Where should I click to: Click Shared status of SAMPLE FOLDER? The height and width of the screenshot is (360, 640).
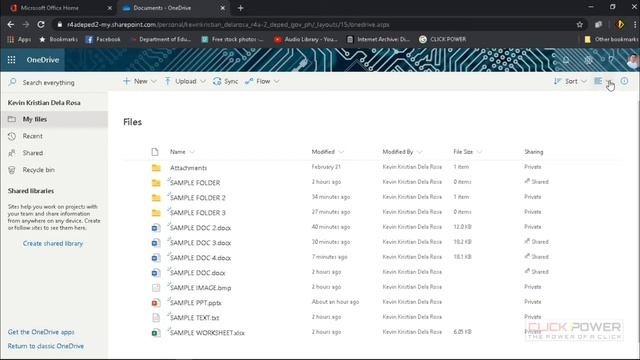[537, 182]
